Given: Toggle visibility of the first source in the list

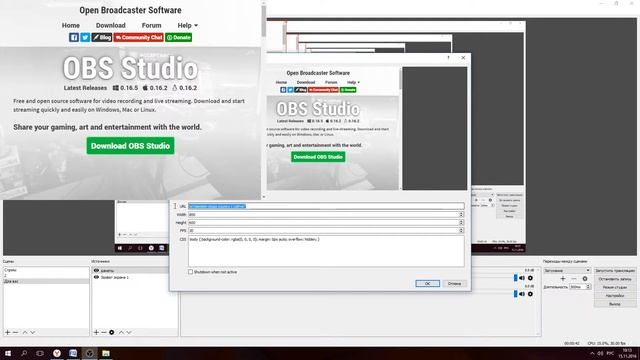Looking at the screenshot, I should [96, 270].
